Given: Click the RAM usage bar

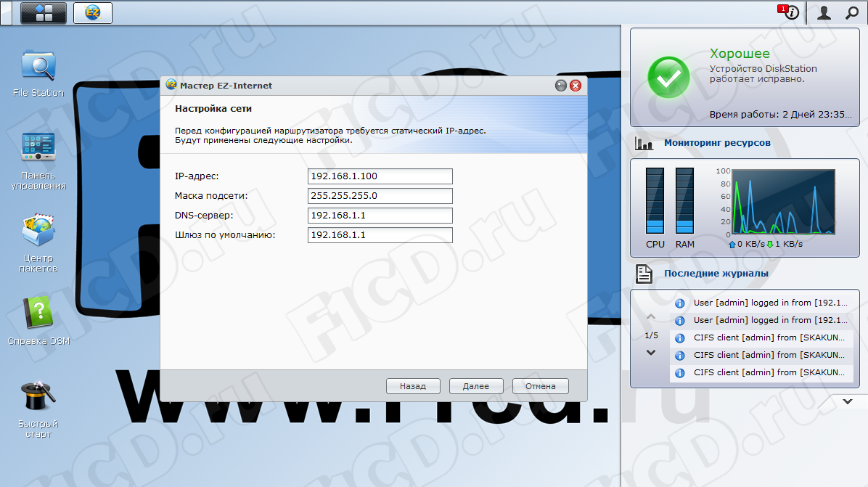Looking at the screenshot, I should tap(684, 200).
